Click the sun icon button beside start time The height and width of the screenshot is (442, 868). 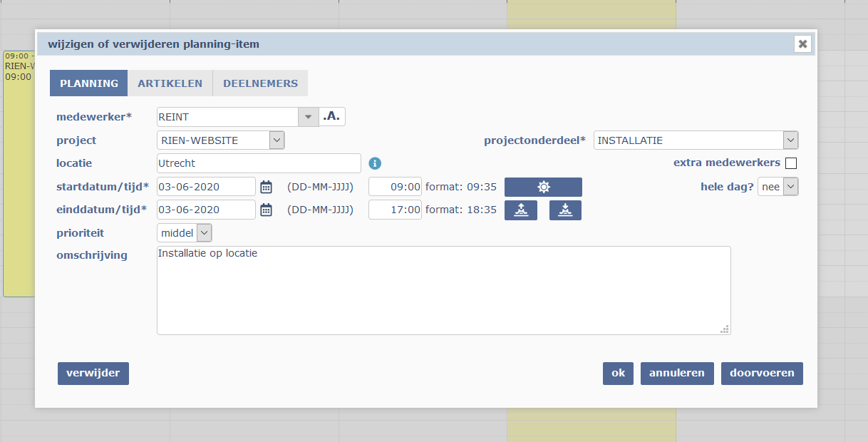pos(543,187)
